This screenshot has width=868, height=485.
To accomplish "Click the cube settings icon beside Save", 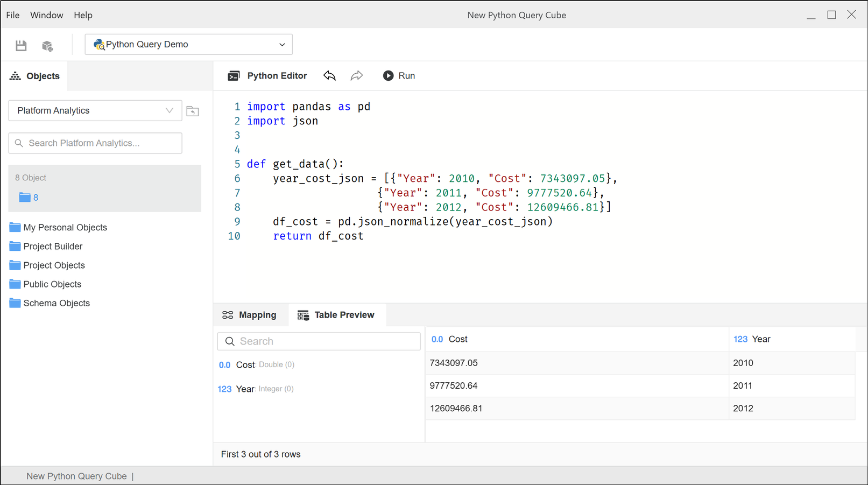I will point(47,46).
